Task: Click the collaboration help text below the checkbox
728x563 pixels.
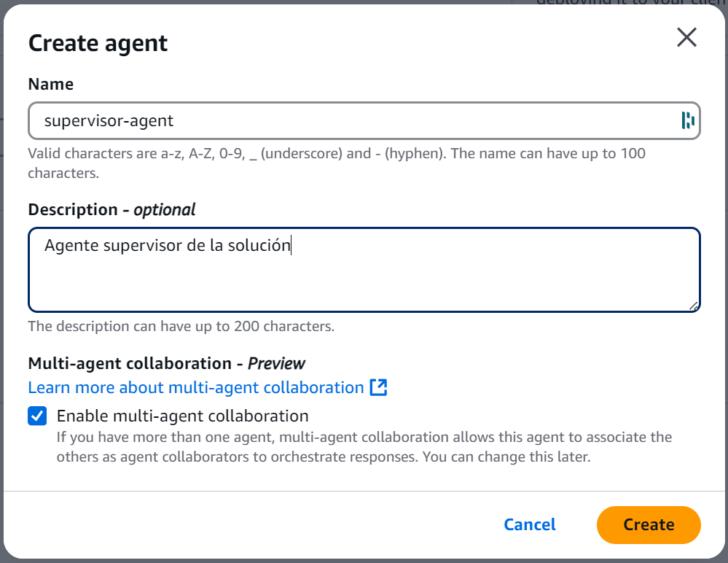Action: pos(364,448)
